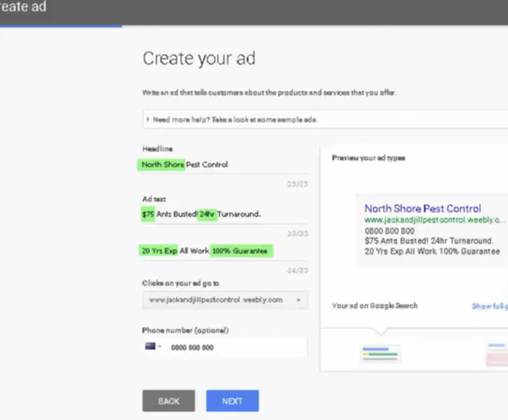Screen dimensions: 508x420
Task: Click the BACK button
Action: 169,401
